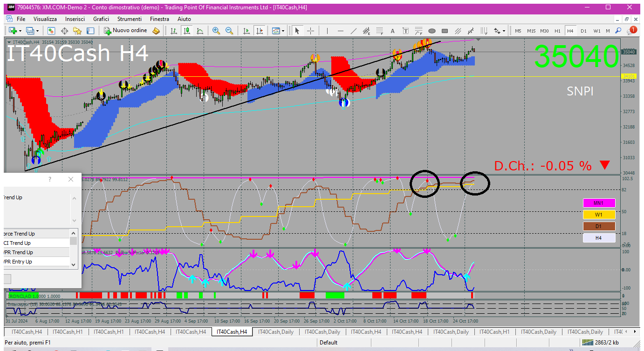Expand the New Chart dropdown arrow
The height and width of the screenshot is (351, 644).
point(19,31)
